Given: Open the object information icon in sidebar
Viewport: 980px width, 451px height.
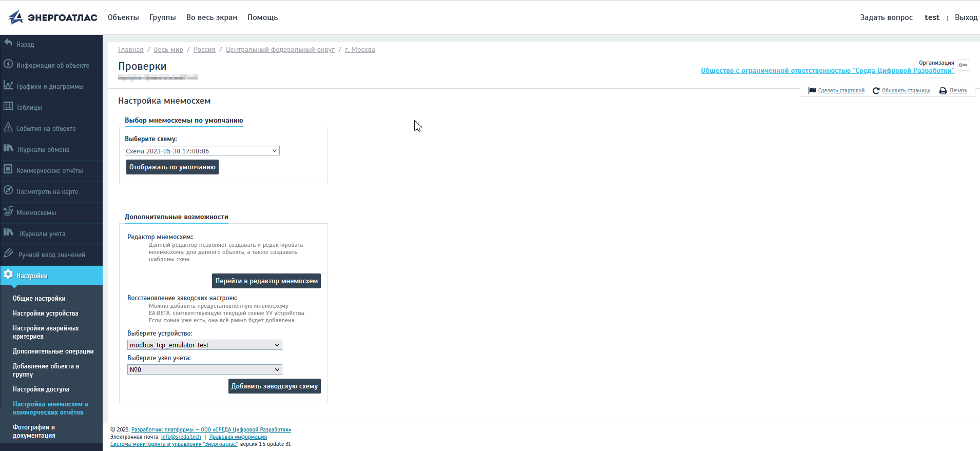Looking at the screenshot, I should pyautogui.click(x=8, y=65).
